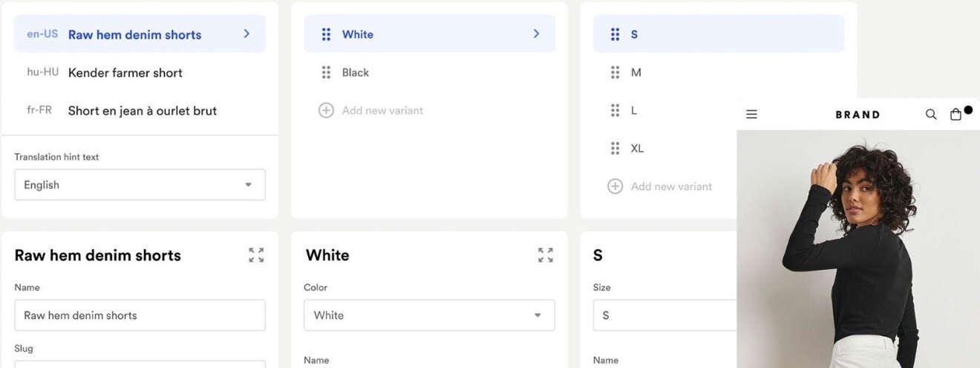This screenshot has width=980, height=368.
Task: Select the White color variant row
Action: tap(429, 33)
